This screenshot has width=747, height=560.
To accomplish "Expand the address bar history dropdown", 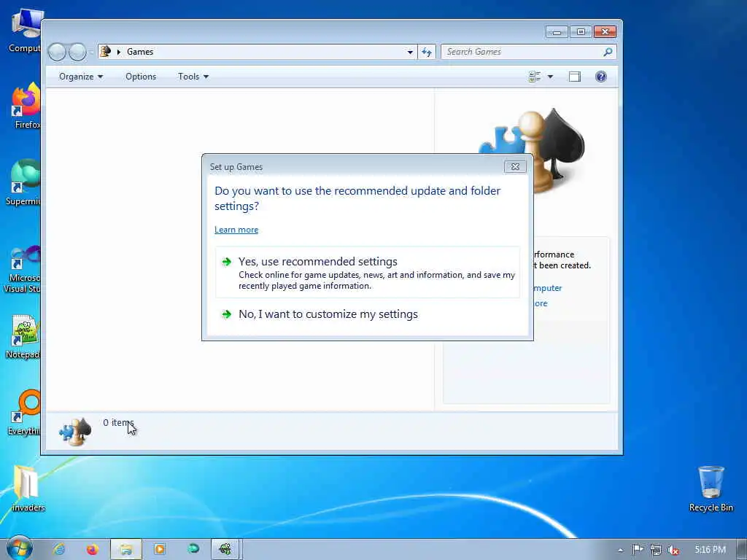I will 410,52.
